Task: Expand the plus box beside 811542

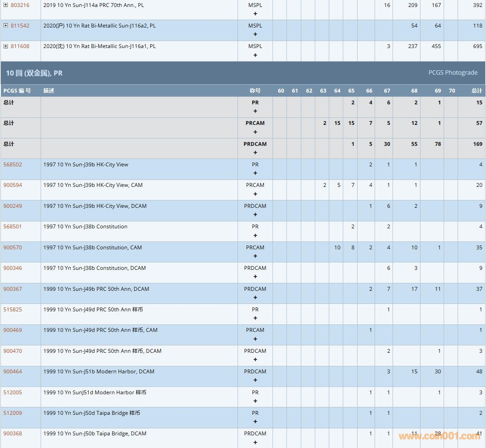Action: pyautogui.click(x=6, y=26)
